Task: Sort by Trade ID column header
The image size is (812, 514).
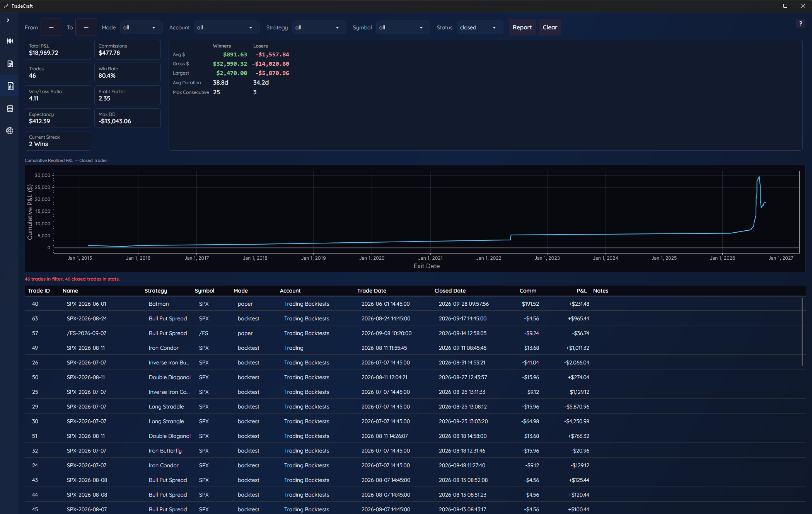Action: coord(39,291)
